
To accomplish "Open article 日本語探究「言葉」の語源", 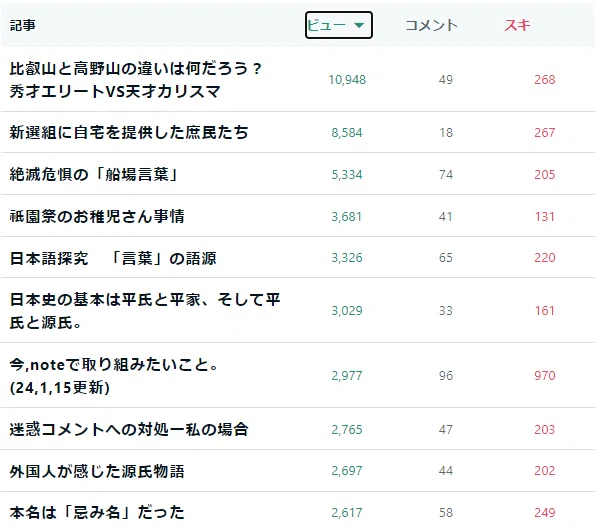I will click(113, 258).
